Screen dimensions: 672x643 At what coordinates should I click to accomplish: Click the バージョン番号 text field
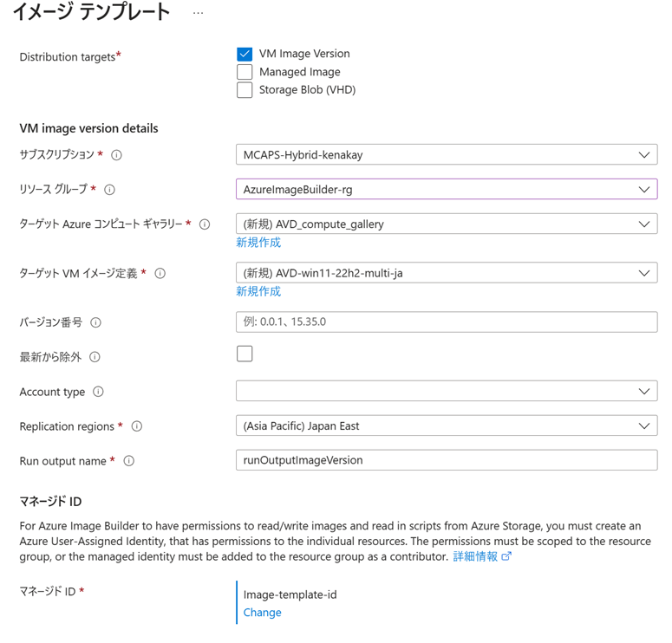tap(446, 321)
